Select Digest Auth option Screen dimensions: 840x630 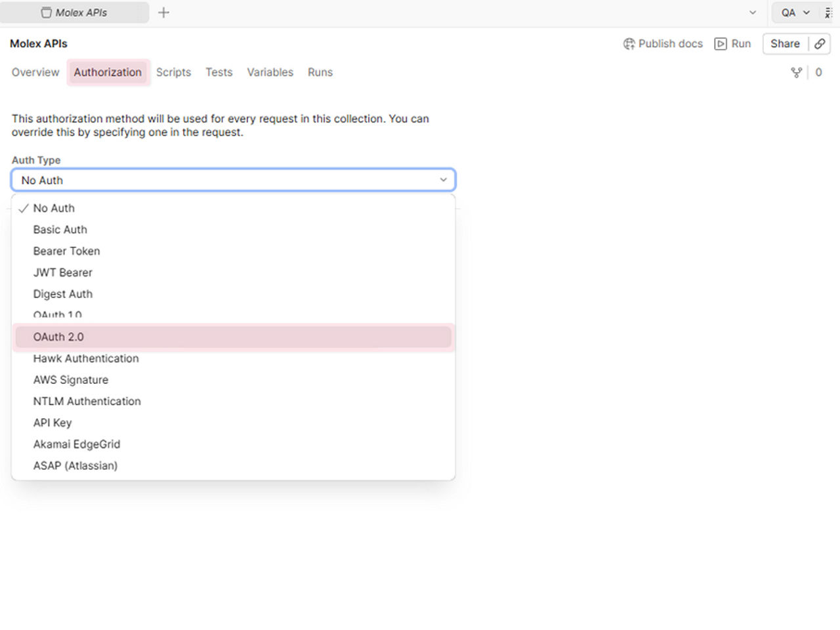(x=234, y=294)
